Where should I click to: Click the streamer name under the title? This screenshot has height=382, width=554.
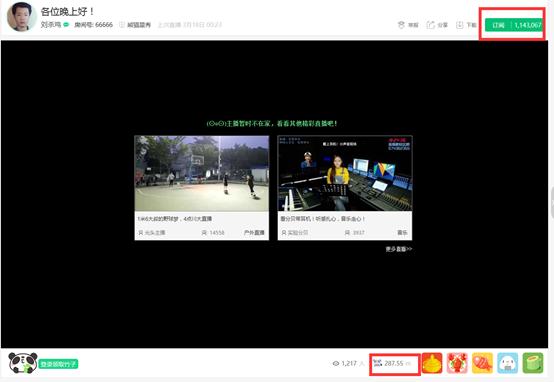[51, 25]
